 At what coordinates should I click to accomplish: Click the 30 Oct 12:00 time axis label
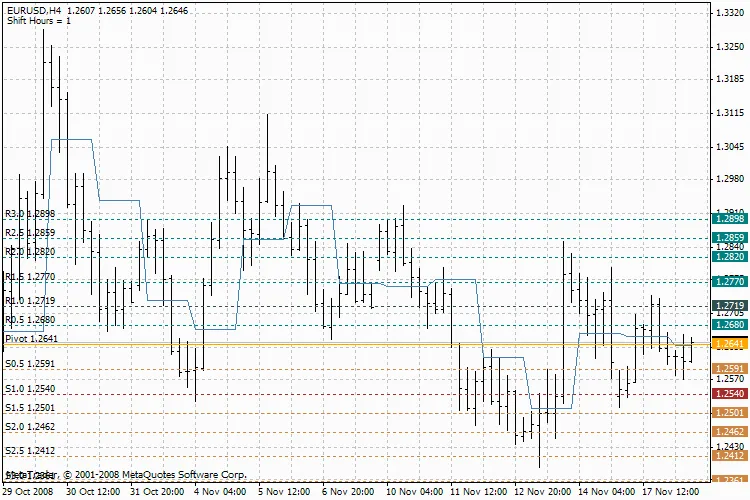93,492
